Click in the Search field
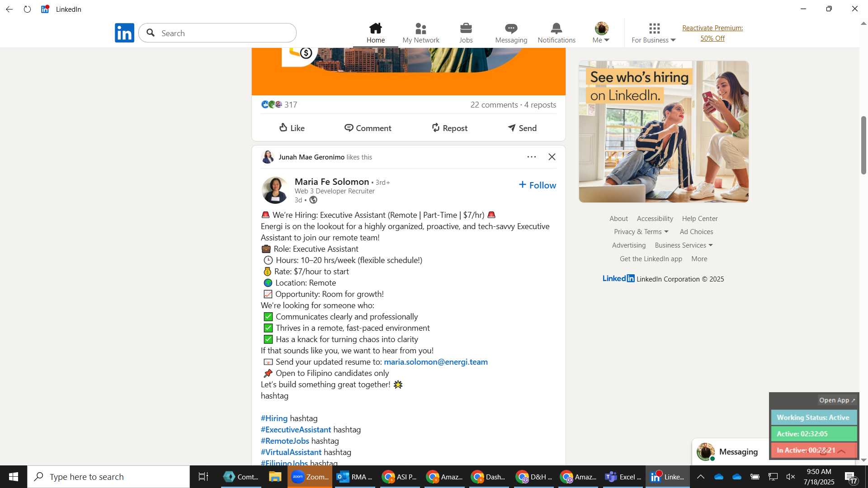The height and width of the screenshot is (488, 868). 217,33
